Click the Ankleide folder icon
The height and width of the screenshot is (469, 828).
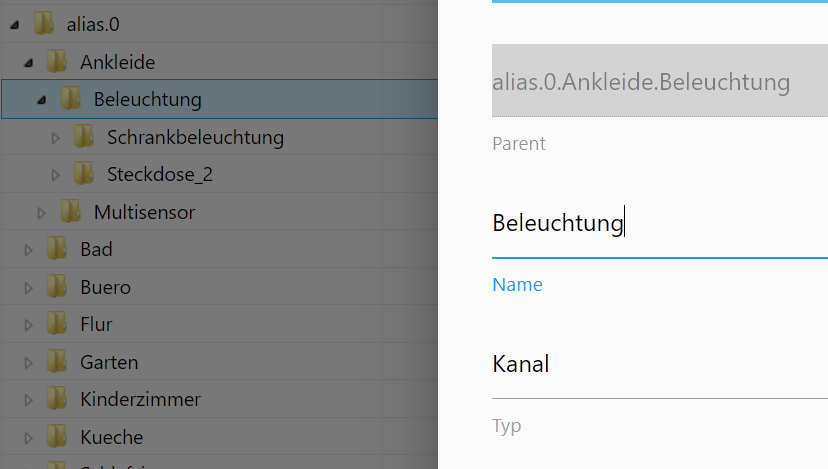pos(57,62)
